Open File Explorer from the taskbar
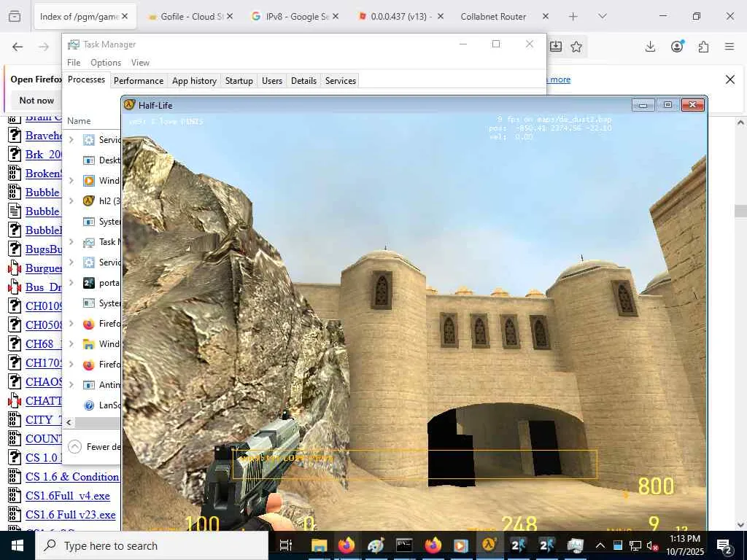 (x=319, y=545)
